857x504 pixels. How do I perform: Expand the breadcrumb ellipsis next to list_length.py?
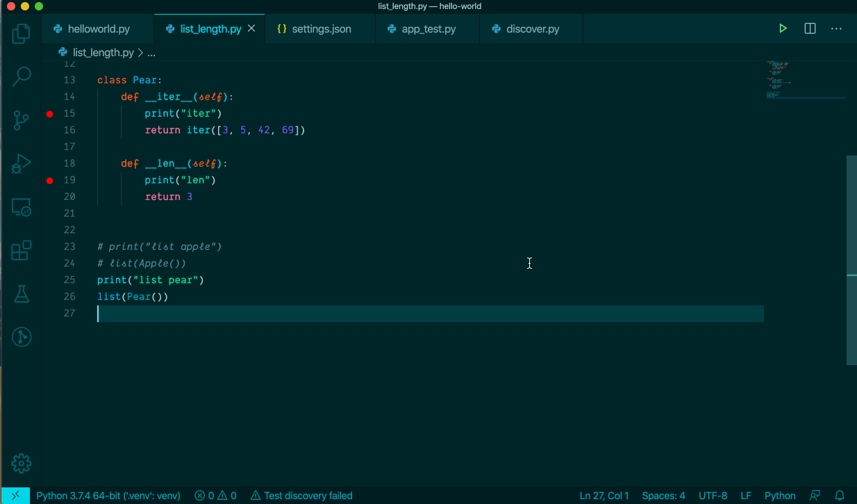(151, 52)
